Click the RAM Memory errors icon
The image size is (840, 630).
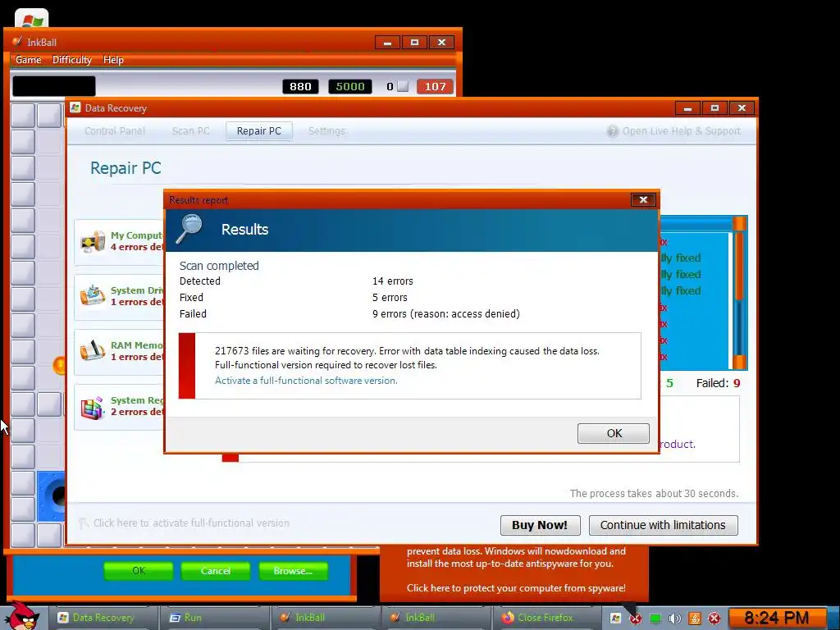[x=93, y=350]
